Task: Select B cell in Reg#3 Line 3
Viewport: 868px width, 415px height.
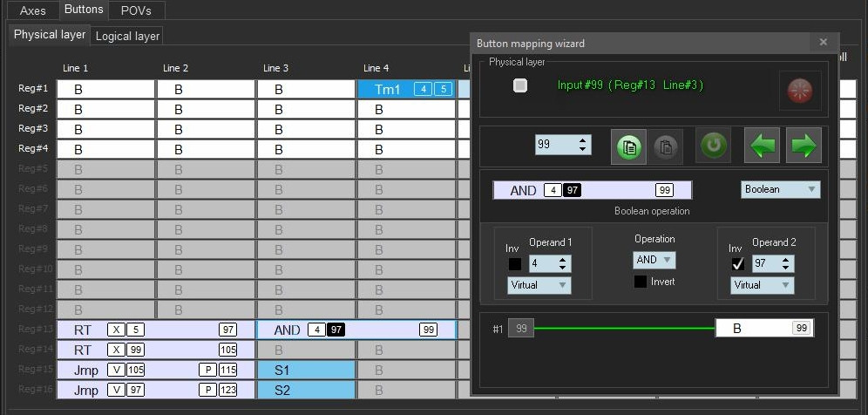Action: pos(306,130)
